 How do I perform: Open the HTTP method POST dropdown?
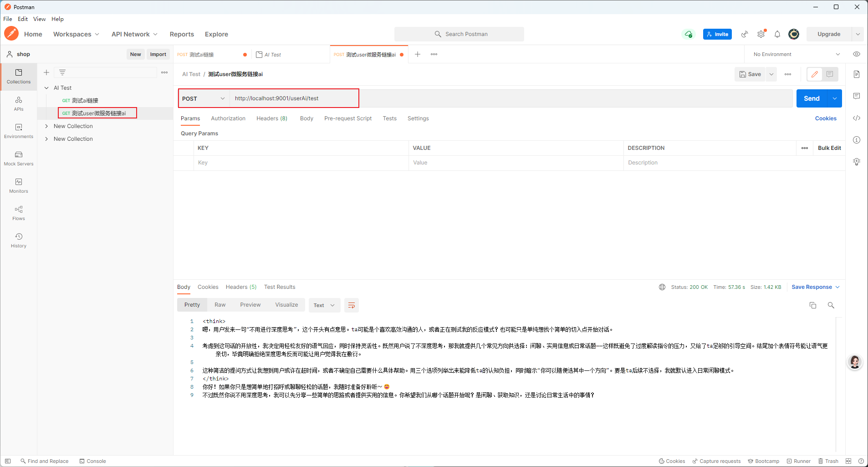204,98
